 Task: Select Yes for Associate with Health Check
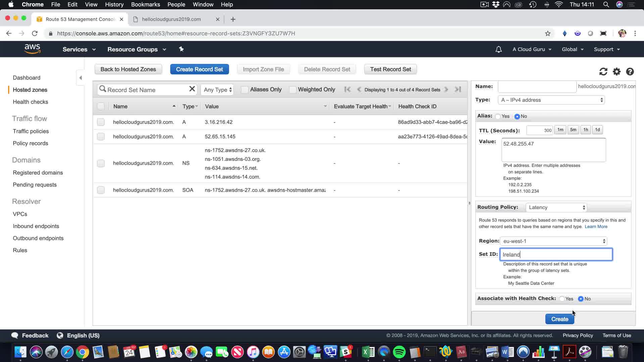[x=562, y=299]
